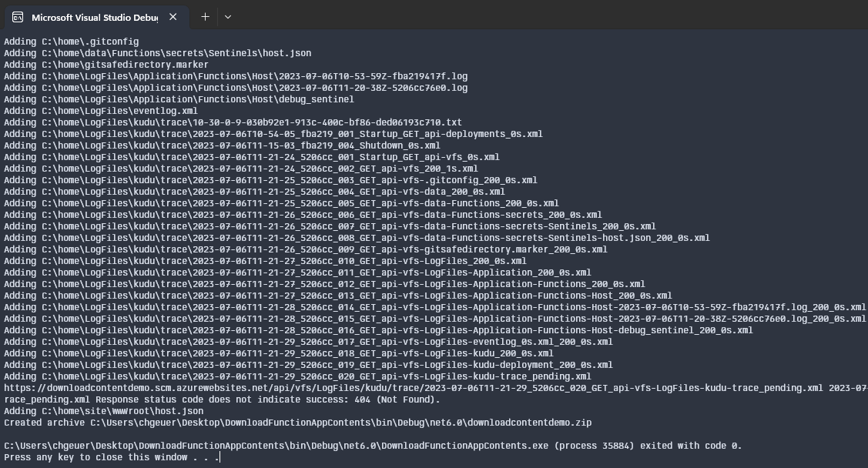Click the 2023-07-06T11-20-38Z-5206cc76e0.log line

[x=236, y=88]
